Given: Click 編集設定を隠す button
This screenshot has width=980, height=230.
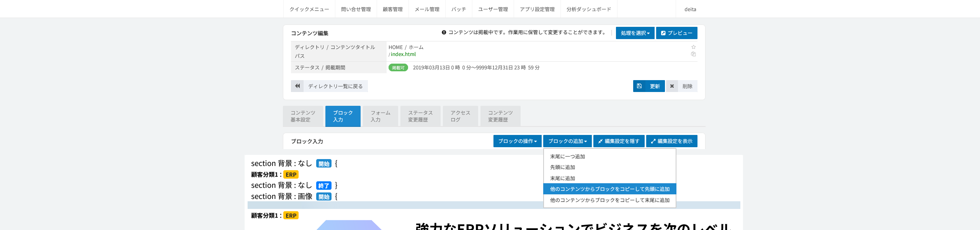Looking at the screenshot, I should coord(619,141).
